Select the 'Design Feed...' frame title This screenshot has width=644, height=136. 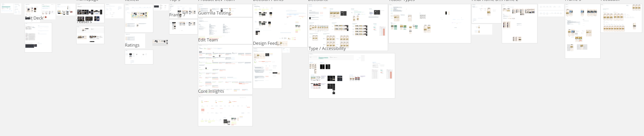[266, 43]
